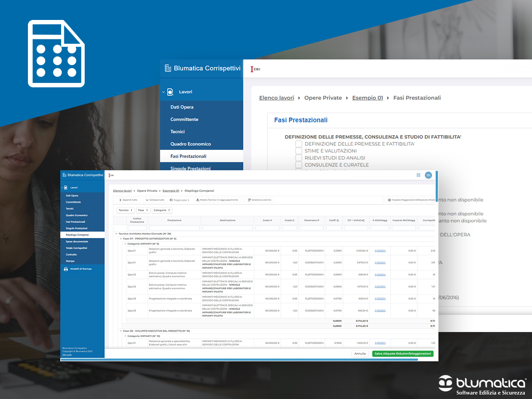The height and width of the screenshot is (399, 532).
Task: Click the 1.305,33 € row's 0,0000% link
Action: click(x=380, y=343)
